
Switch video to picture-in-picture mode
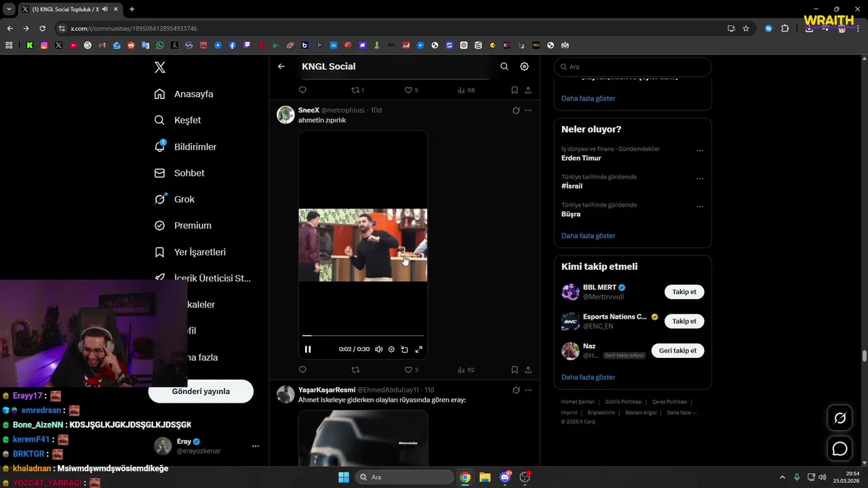[x=404, y=349]
